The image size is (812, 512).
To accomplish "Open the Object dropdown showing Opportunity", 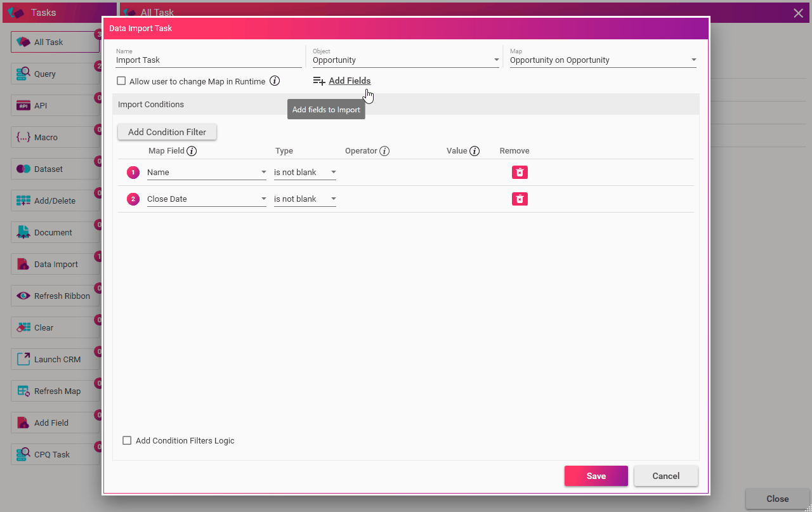I will point(406,60).
